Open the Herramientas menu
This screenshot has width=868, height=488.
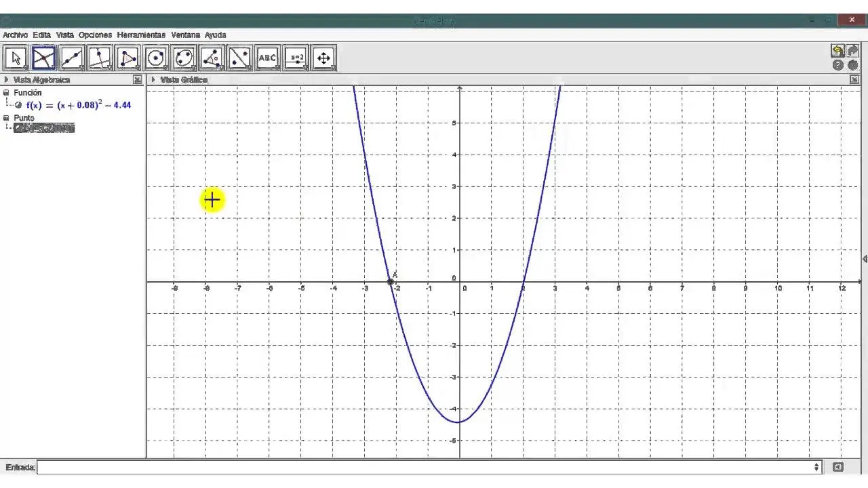[141, 35]
